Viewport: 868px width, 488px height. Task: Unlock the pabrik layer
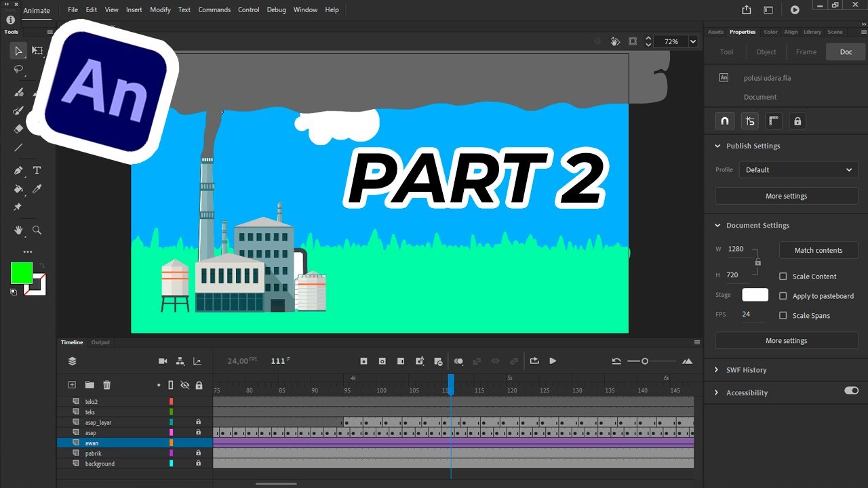point(199,453)
